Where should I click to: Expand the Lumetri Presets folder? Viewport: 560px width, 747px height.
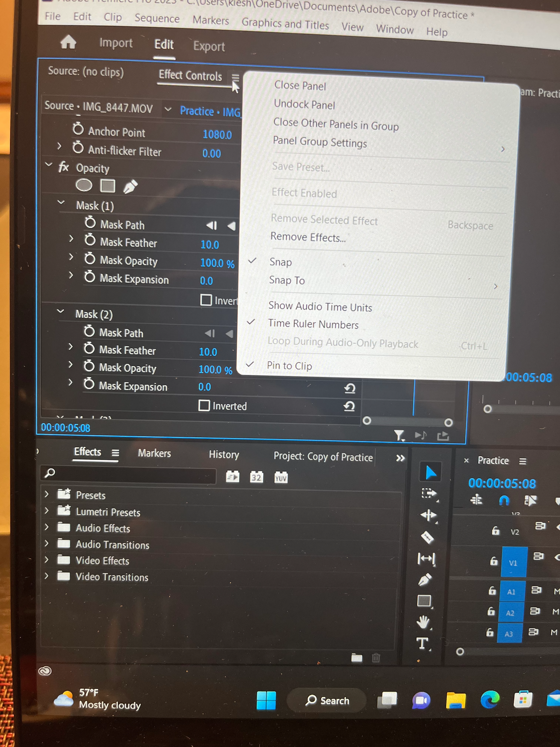tap(47, 511)
